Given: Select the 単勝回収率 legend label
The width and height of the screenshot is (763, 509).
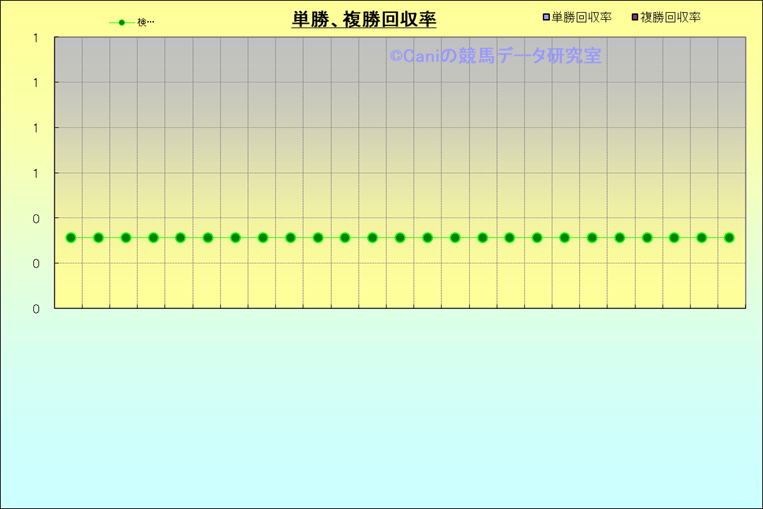Looking at the screenshot, I should [x=581, y=18].
